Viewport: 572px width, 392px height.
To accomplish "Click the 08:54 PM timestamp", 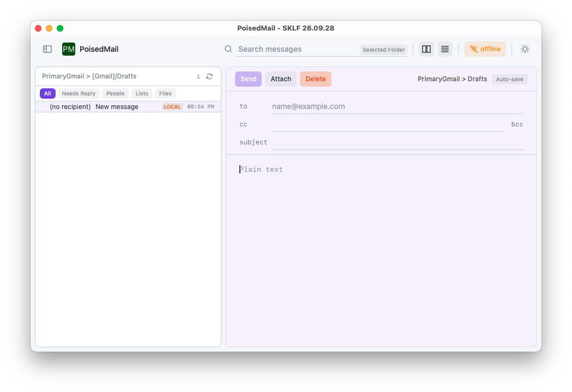I will 201,107.
